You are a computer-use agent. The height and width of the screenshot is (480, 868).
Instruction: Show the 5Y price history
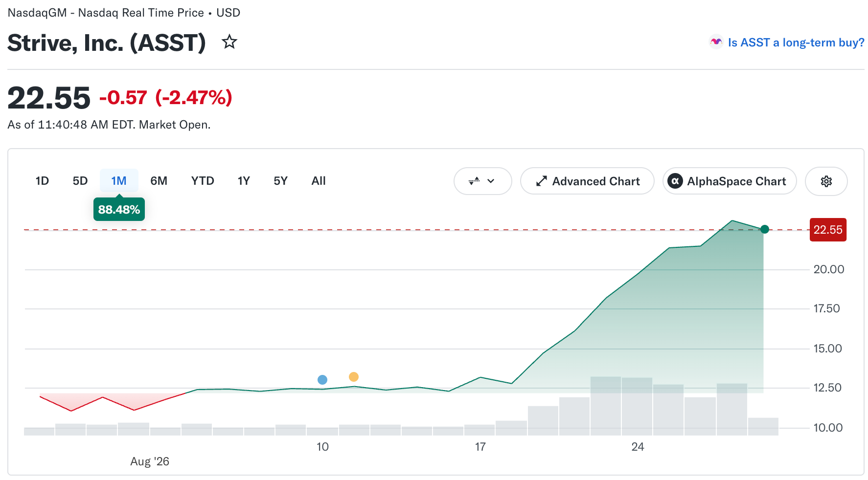pyautogui.click(x=280, y=181)
